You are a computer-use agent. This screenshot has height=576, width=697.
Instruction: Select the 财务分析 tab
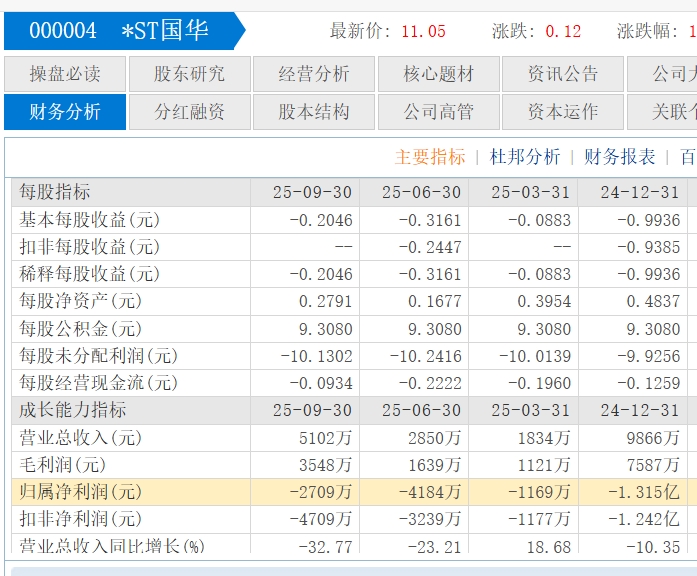[x=65, y=112]
